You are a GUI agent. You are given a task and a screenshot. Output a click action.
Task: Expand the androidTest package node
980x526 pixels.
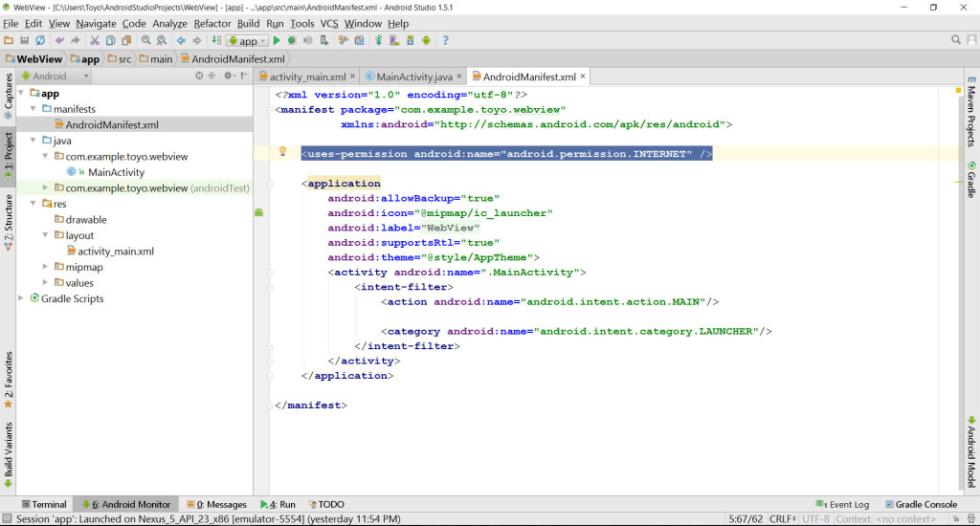click(x=45, y=187)
